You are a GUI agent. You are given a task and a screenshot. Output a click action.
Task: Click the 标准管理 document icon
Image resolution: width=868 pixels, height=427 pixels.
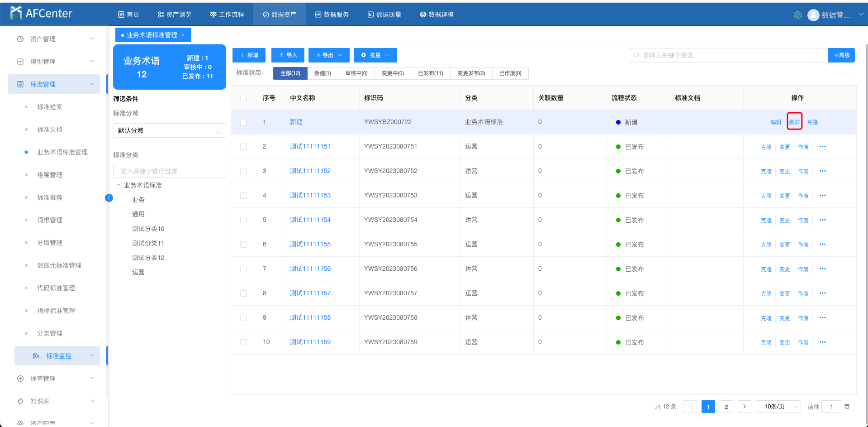point(20,84)
